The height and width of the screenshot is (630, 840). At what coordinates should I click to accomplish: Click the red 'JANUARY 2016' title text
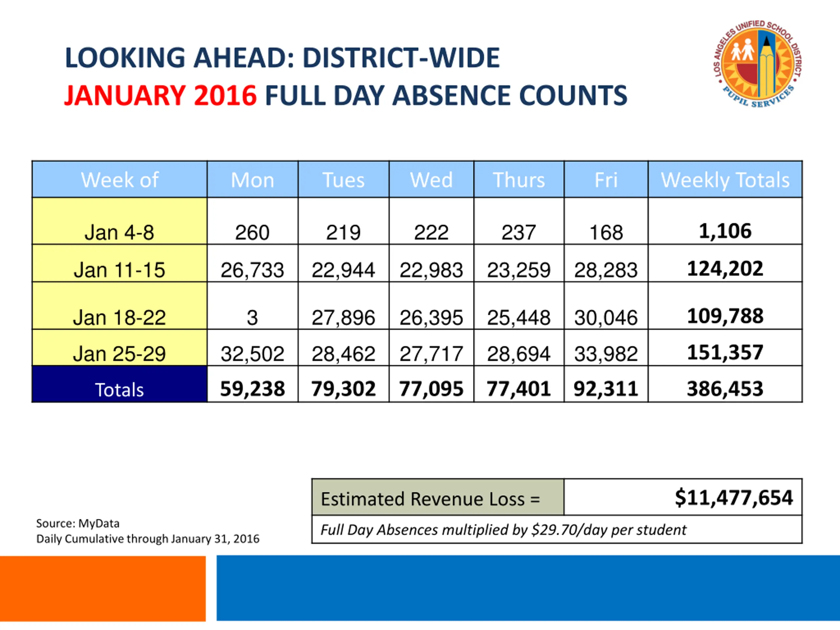coord(161,95)
